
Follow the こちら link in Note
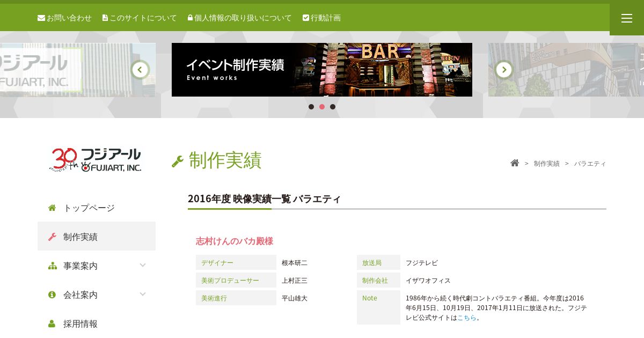click(x=467, y=318)
